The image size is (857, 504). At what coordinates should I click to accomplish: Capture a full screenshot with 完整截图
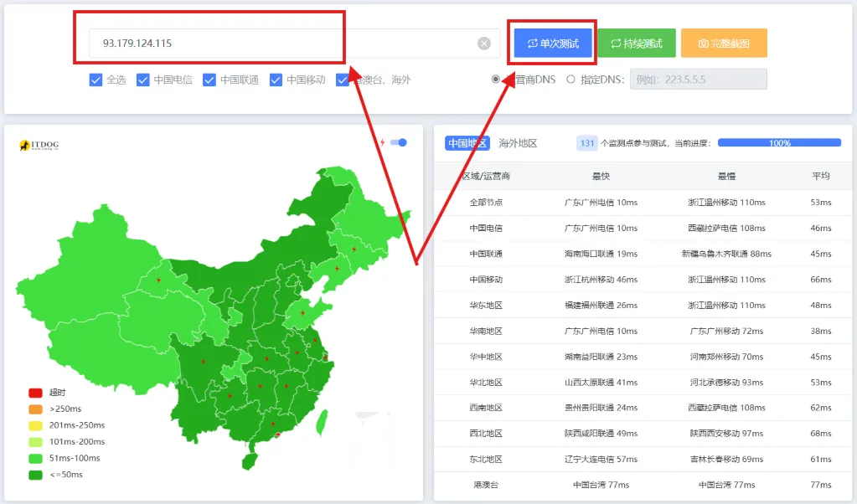[x=724, y=44]
